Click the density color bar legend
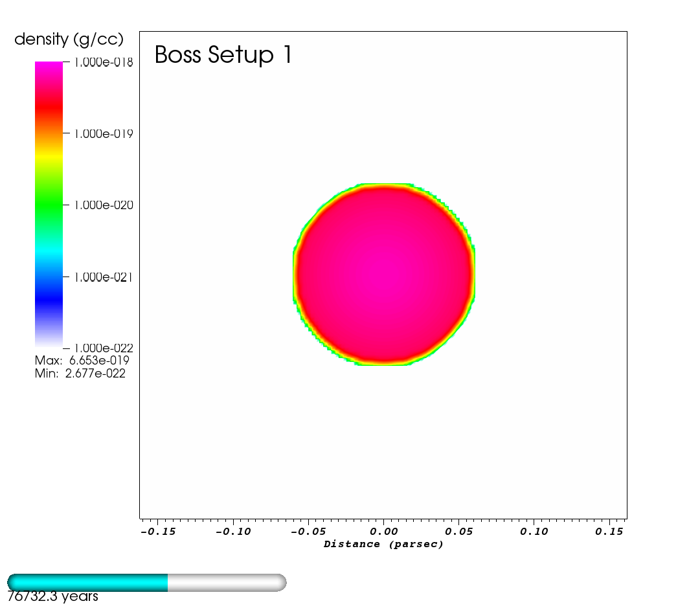This screenshot has width=700, height=610. pos(49,204)
